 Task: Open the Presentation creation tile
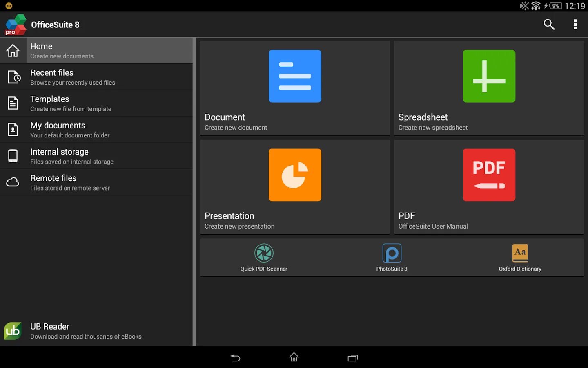click(294, 186)
